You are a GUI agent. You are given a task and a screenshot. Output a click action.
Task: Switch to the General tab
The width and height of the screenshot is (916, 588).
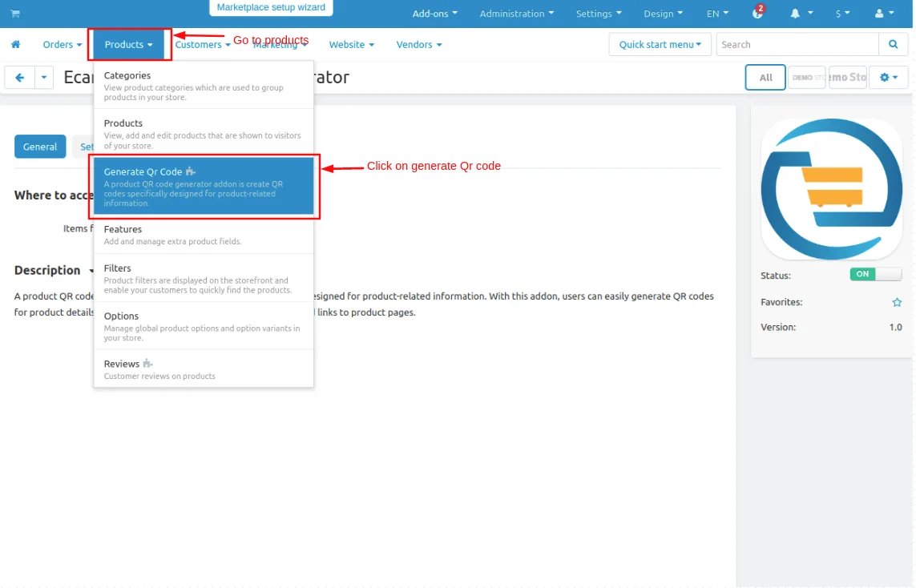(x=40, y=147)
